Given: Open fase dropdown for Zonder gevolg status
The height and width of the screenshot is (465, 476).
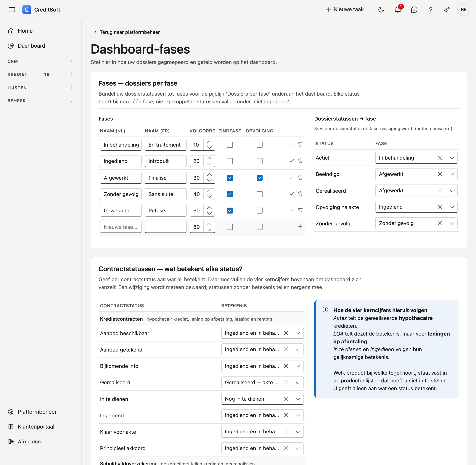Looking at the screenshot, I should pos(452,223).
